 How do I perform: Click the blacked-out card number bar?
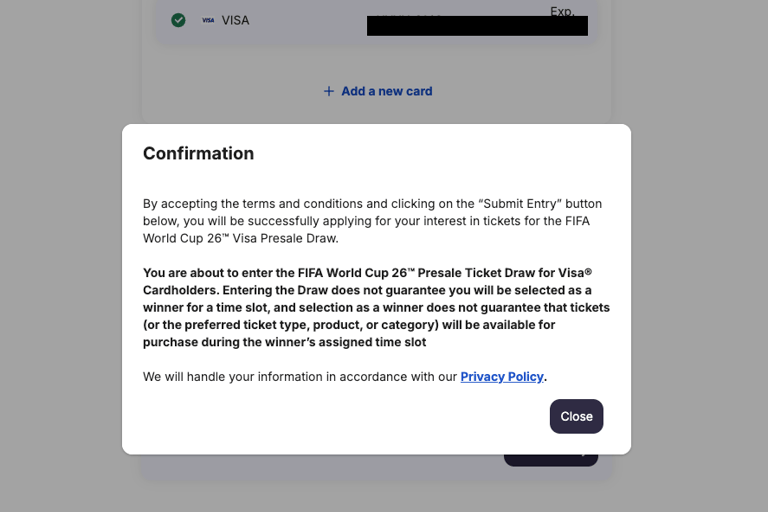pyautogui.click(x=477, y=25)
